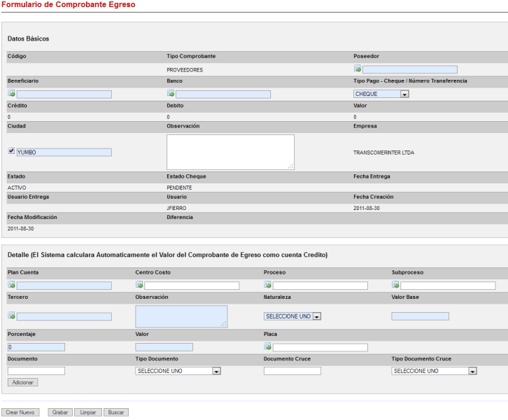Click into the Valor Base input field
The width and height of the screenshot is (508, 420).
(x=420, y=316)
